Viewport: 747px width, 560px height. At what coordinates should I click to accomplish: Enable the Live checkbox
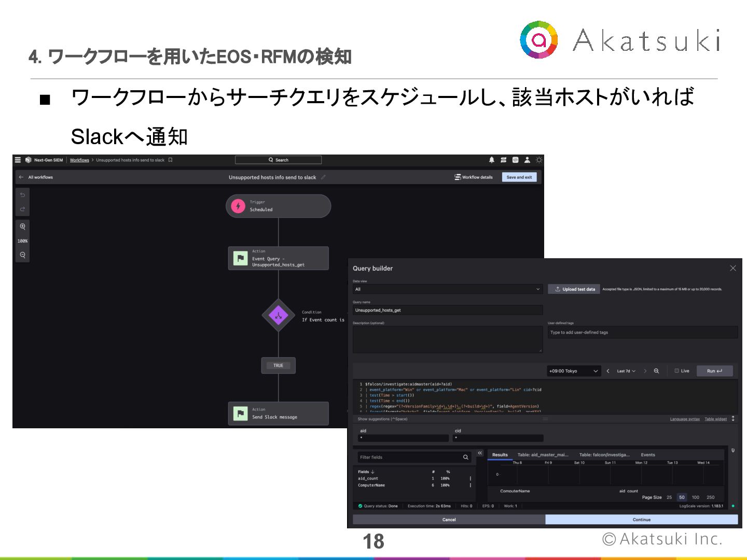(676, 371)
